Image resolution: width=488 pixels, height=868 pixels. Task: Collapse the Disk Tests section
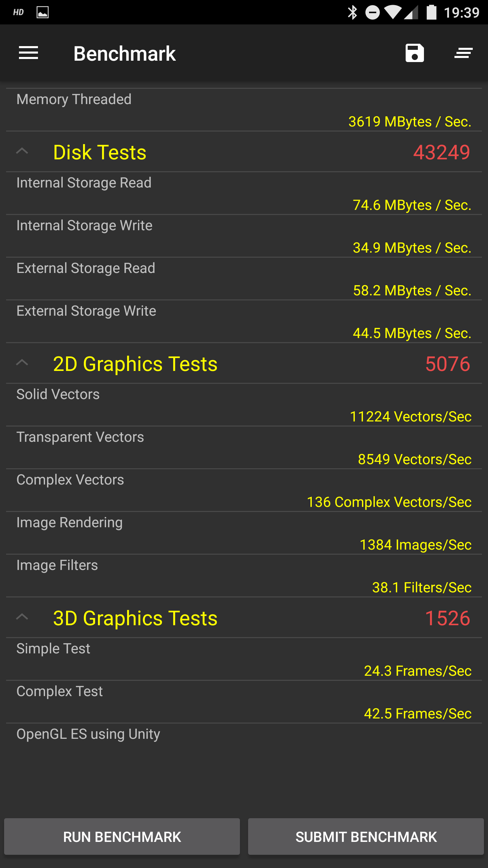click(x=22, y=152)
